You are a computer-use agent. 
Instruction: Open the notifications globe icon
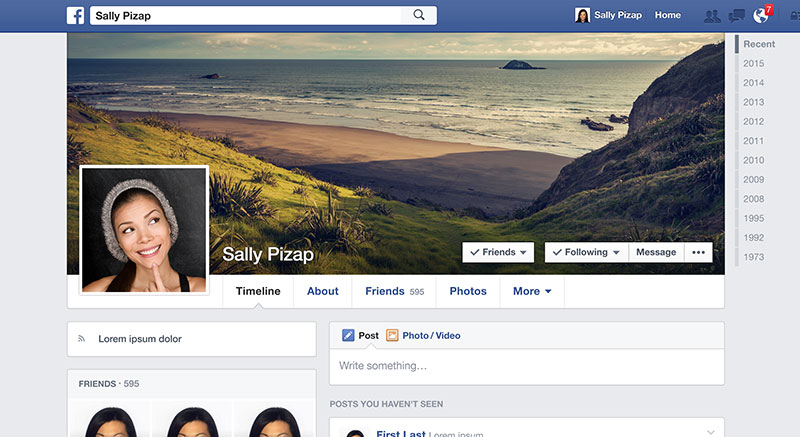761,16
